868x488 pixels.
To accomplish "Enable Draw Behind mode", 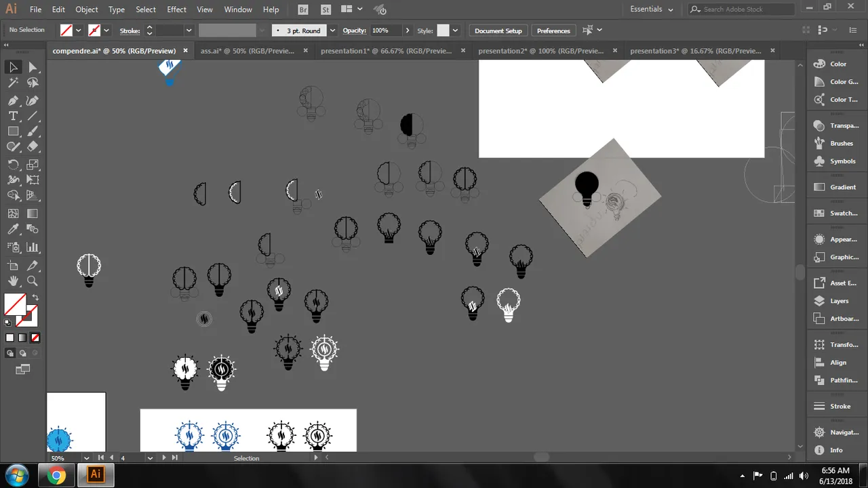I will point(23,353).
